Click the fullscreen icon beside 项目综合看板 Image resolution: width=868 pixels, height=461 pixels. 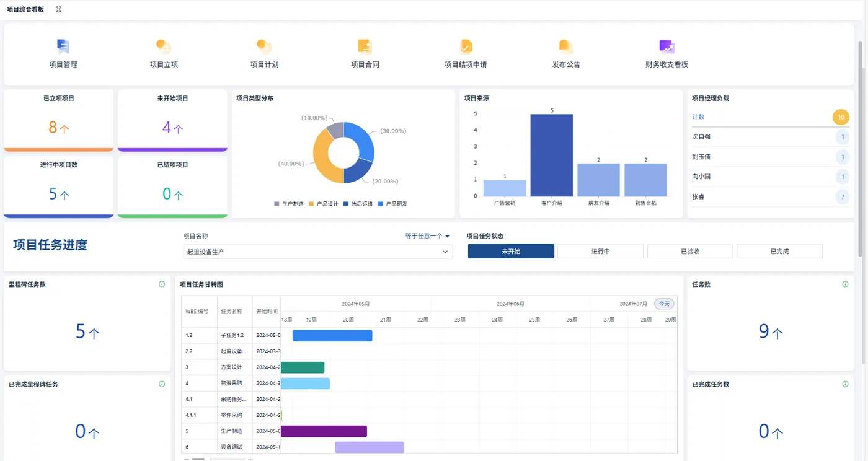(x=58, y=9)
